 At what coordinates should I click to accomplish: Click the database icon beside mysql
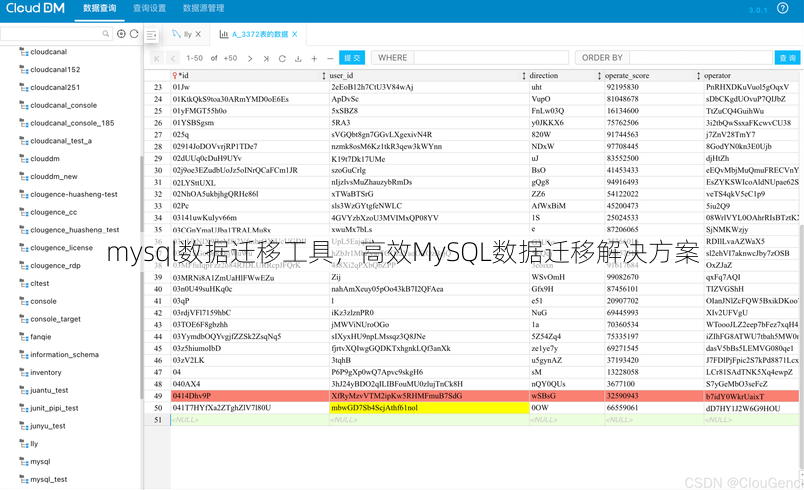click(24, 461)
